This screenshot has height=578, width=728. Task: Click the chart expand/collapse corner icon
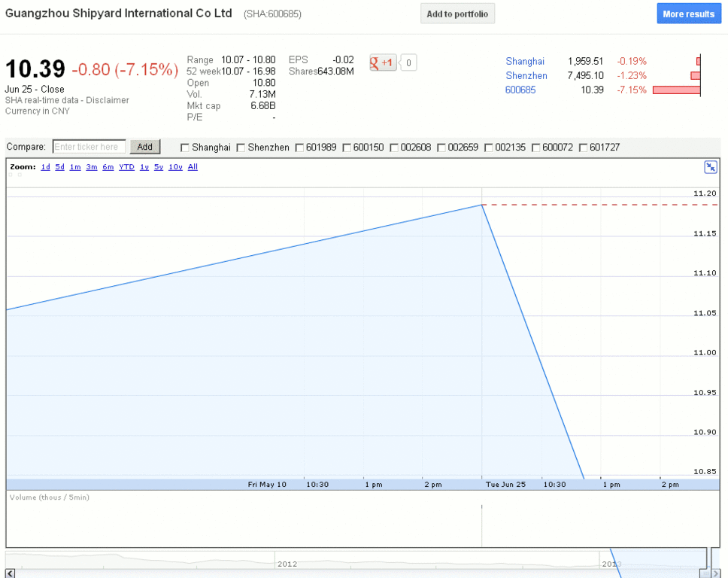coord(711,167)
